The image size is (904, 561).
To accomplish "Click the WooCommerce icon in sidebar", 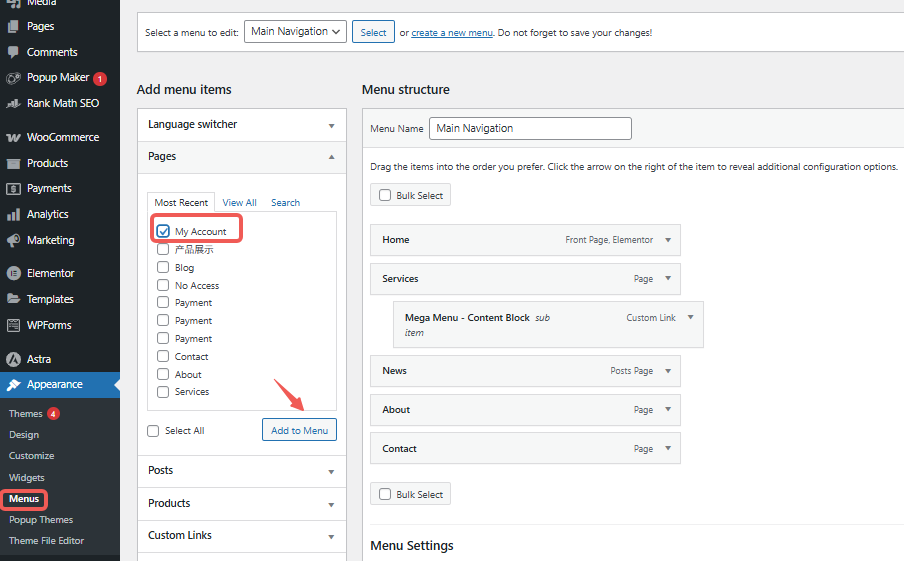I will tap(13, 137).
